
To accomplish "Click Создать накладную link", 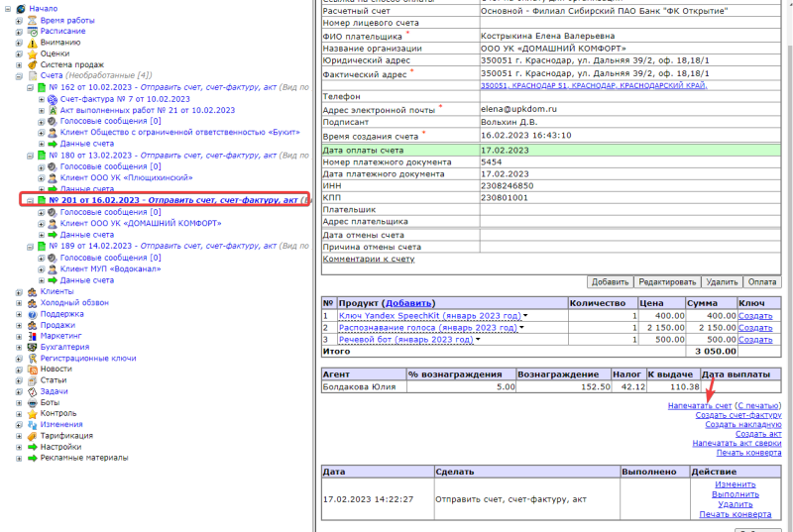I will click(742, 425).
